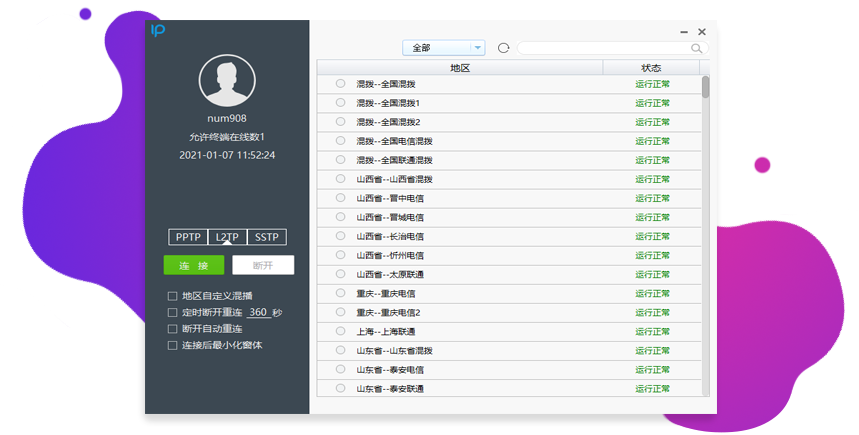This screenshot has width=859, height=435.
Task: Close the application window
Action: pyautogui.click(x=702, y=32)
